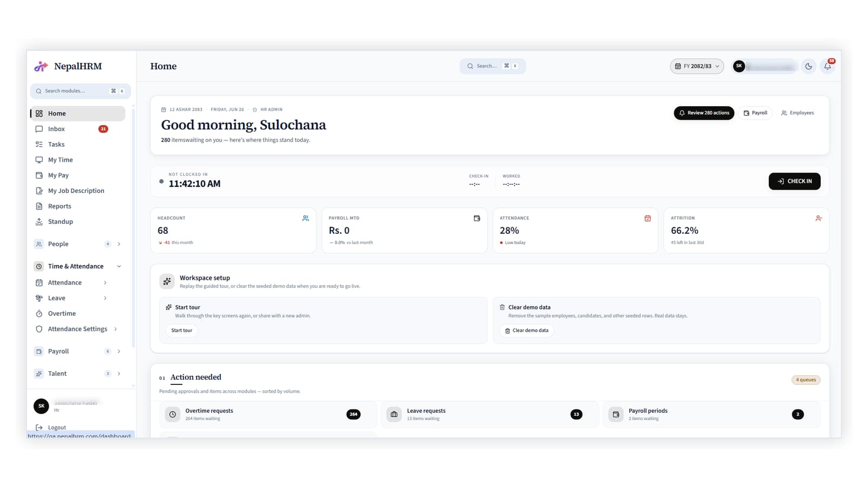868x488 pixels.
Task: Expand the Leave submenu chevron
Action: pos(105,298)
